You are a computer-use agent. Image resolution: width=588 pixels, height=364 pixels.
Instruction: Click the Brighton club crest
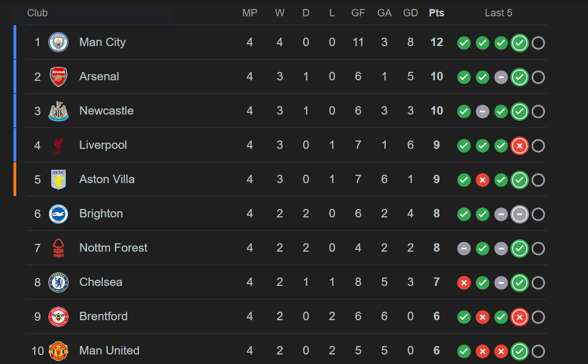pyautogui.click(x=58, y=214)
